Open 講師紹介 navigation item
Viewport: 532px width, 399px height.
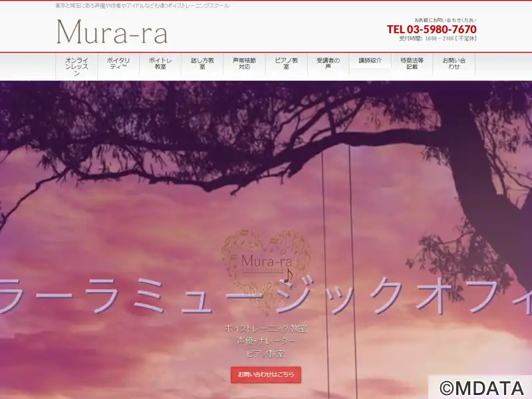click(370, 61)
